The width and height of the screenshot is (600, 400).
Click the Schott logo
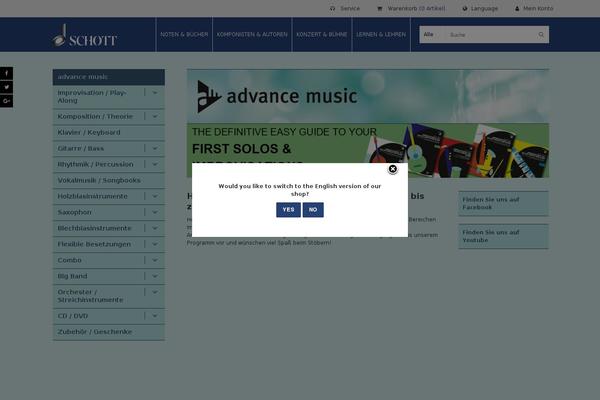(85, 35)
